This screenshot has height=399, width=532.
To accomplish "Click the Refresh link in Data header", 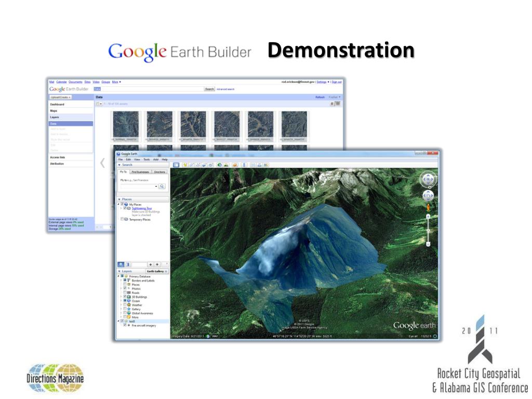I will coord(320,97).
